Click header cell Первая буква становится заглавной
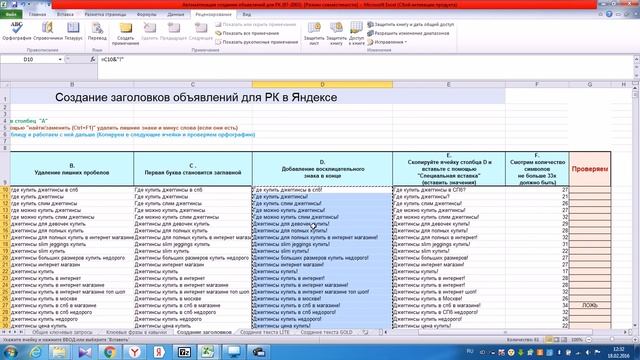 (193, 169)
